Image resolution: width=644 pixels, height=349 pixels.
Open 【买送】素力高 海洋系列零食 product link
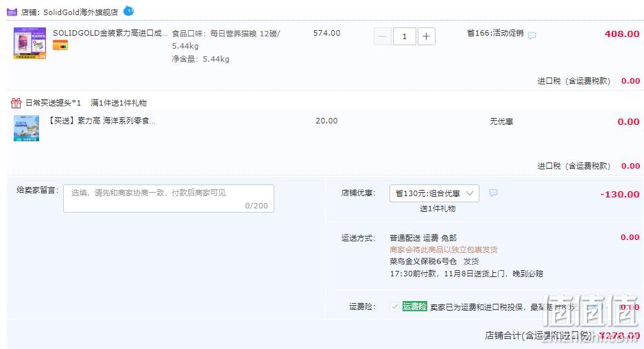(x=102, y=121)
